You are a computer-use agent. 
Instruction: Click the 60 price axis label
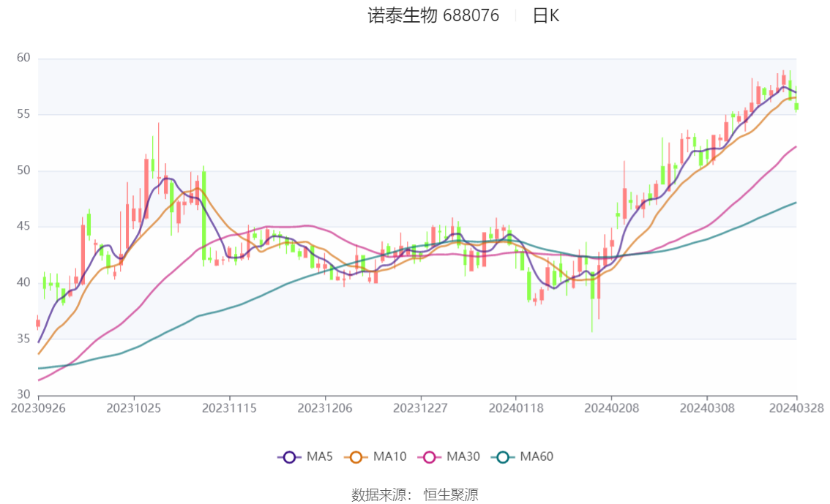click(23, 58)
